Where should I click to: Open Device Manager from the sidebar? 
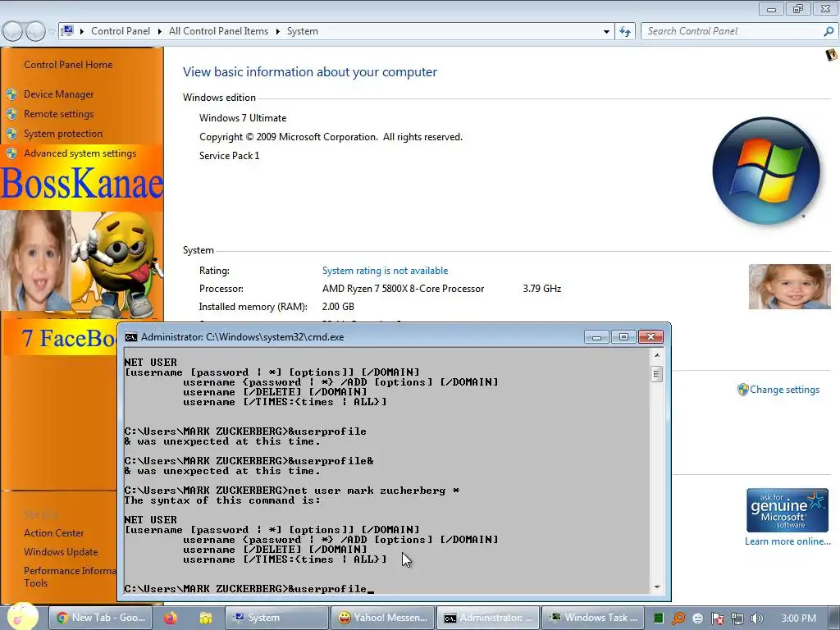click(x=58, y=94)
